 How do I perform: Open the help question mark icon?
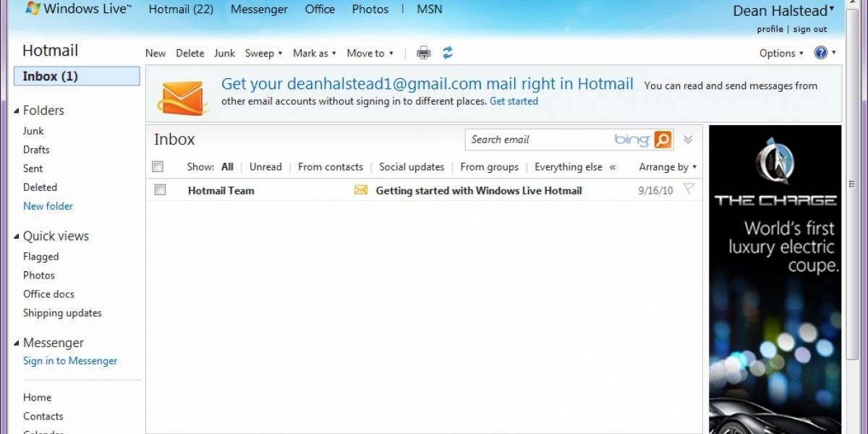point(821,53)
